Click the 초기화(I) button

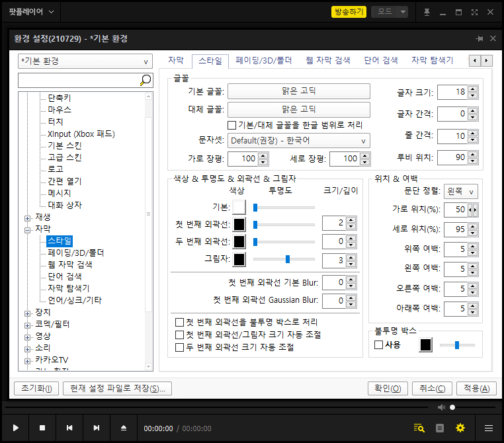pos(36,388)
